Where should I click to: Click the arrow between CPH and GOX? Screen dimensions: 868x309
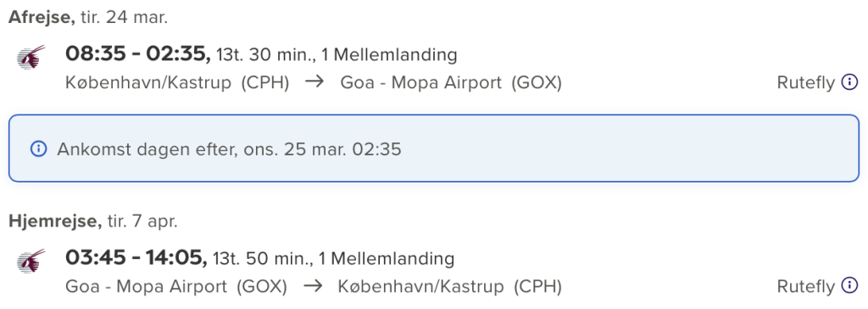[314, 82]
